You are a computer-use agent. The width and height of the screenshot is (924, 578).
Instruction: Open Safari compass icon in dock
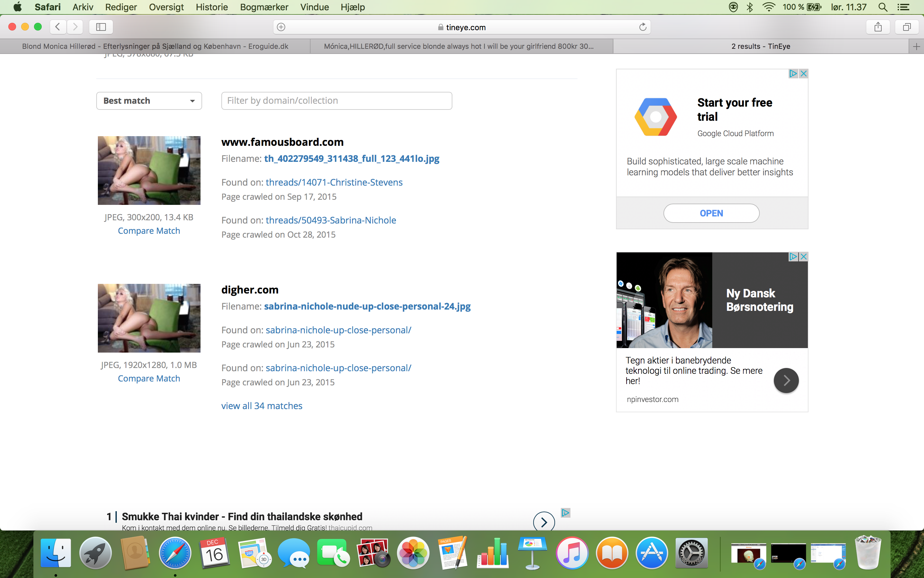(x=175, y=553)
